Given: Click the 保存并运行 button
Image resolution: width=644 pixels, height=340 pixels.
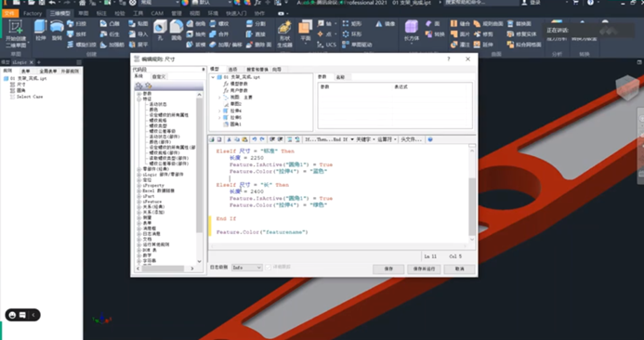Looking at the screenshot, I should tap(424, 269).
